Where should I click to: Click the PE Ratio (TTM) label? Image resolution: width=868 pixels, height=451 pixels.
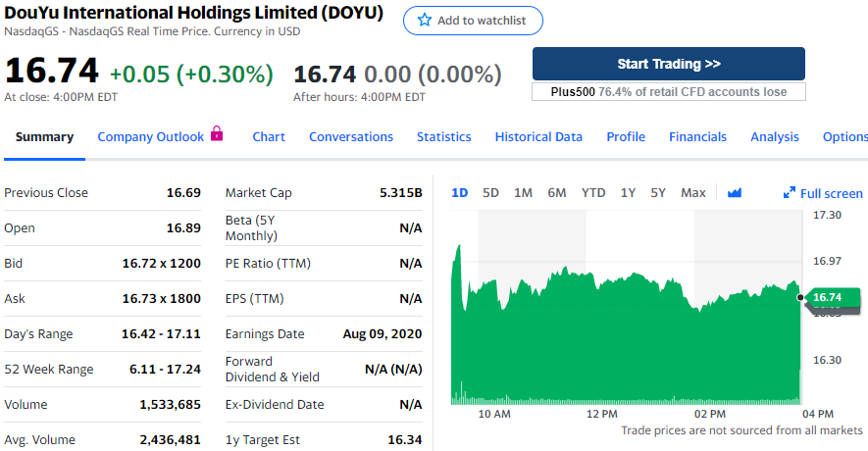coord(268,264)
